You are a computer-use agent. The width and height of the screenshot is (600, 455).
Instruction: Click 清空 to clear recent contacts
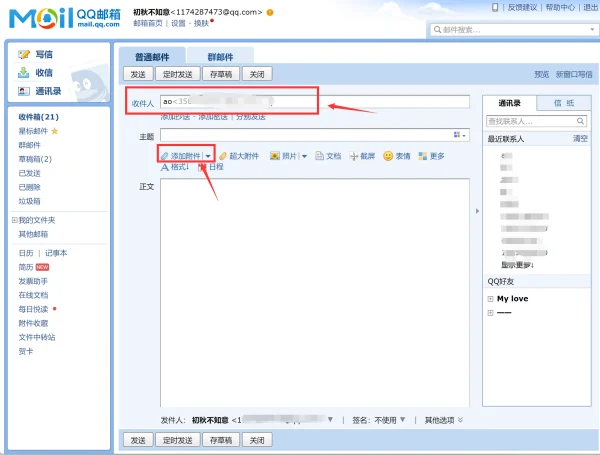(x=580, y=139)
